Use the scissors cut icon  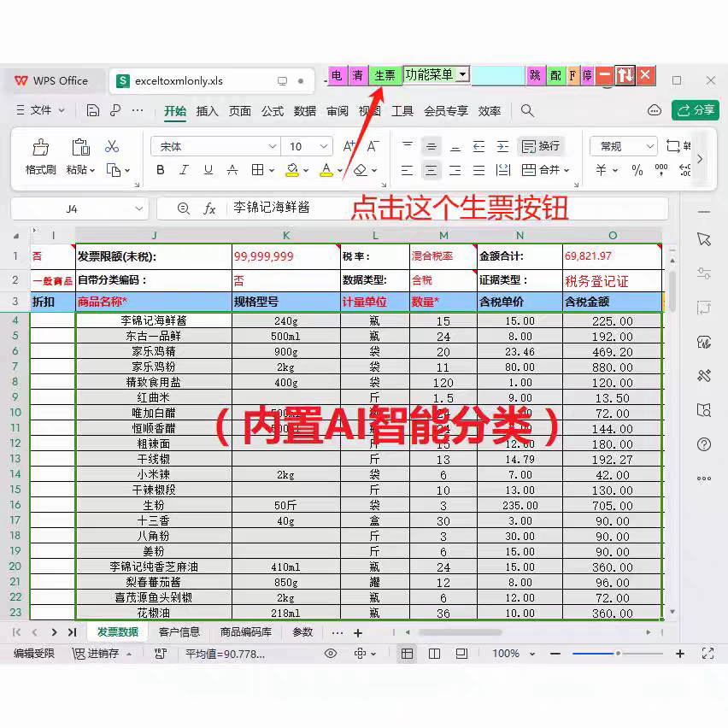pos(112,147)
